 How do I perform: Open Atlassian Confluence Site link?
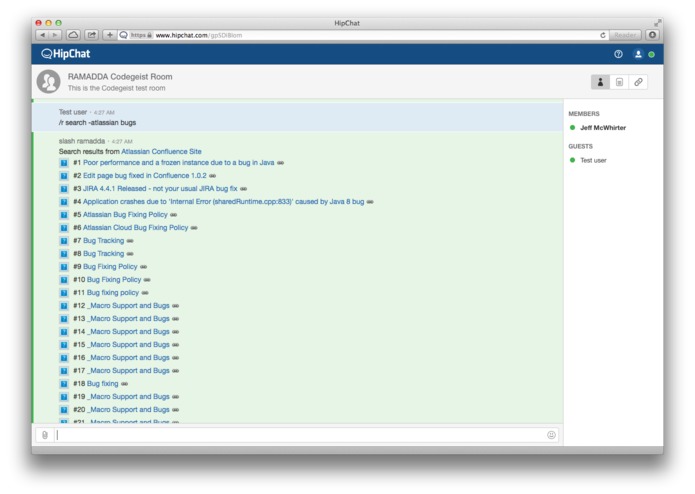pyautogui.click(x=161, y=152)
